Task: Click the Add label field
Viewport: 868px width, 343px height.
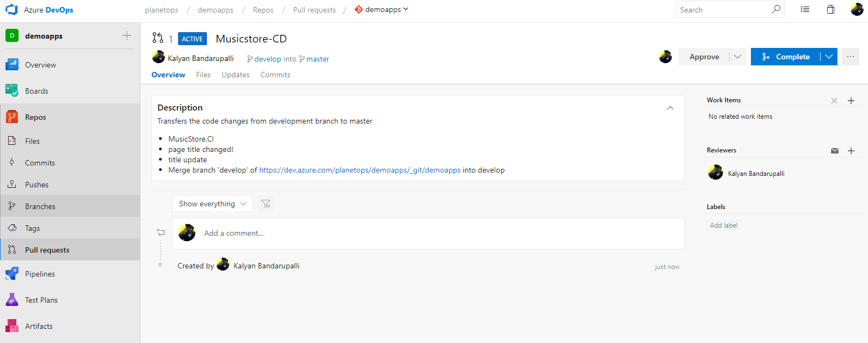Action: [x=724, y=225]
